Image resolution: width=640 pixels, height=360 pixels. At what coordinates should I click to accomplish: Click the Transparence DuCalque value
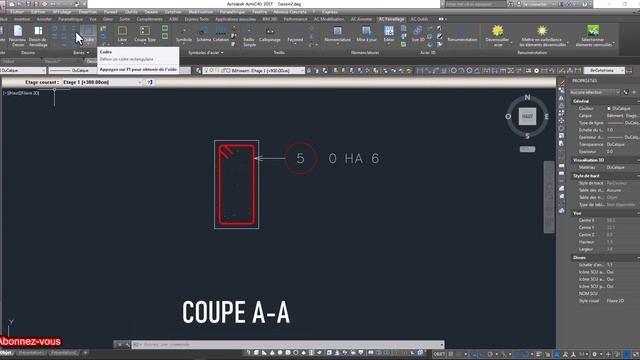click(x=616, y=144)
